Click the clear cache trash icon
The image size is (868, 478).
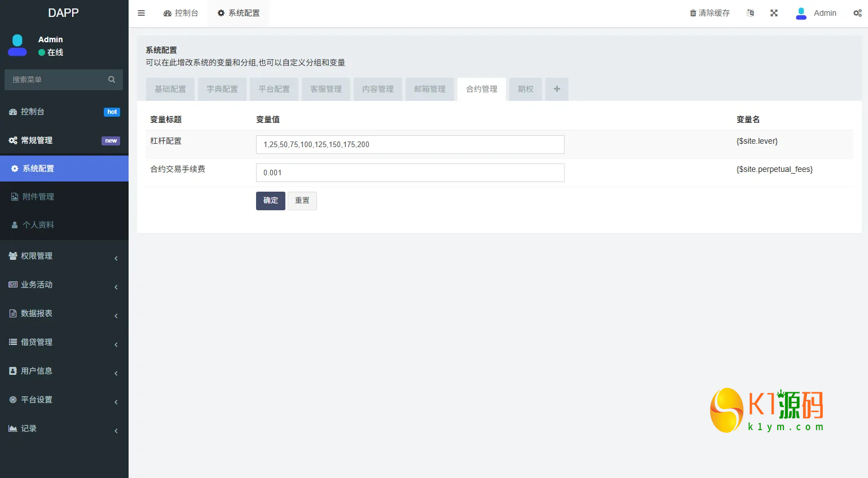(693, 13)
